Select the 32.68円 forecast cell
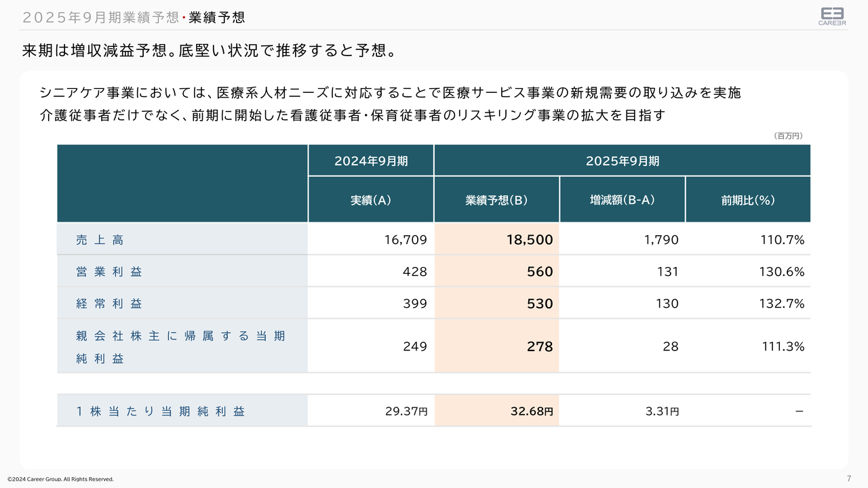Image resolution: width=868 pixels, height=488 pixels. [531, 411]
